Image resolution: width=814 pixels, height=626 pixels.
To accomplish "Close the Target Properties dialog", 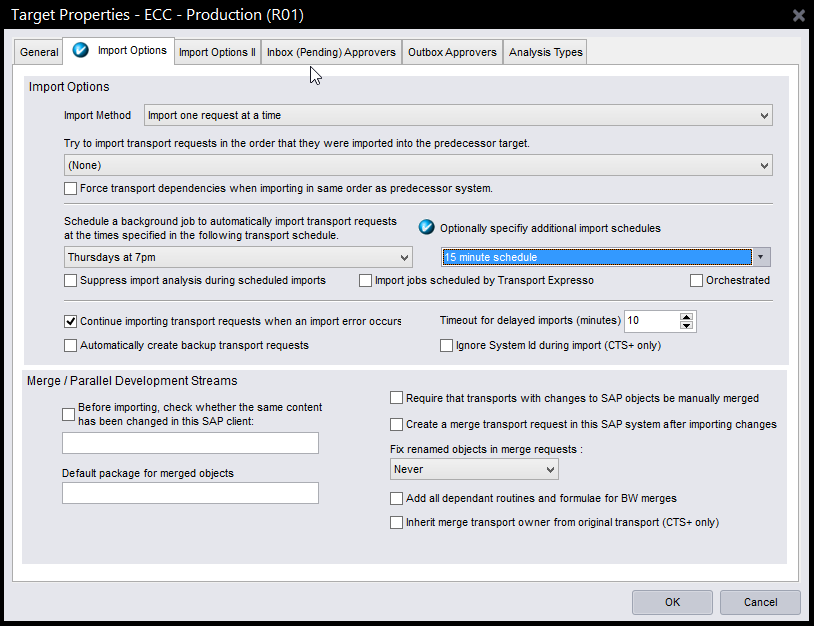I will tap(798, 15).
